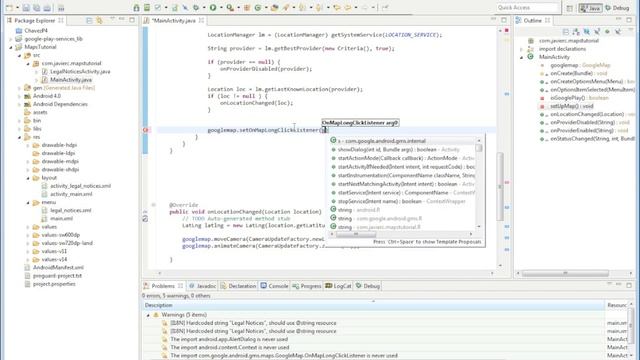Click the Run External Tools icon
Image resolution: width=640 pixels, height=360 pixels.
(230, 7)
